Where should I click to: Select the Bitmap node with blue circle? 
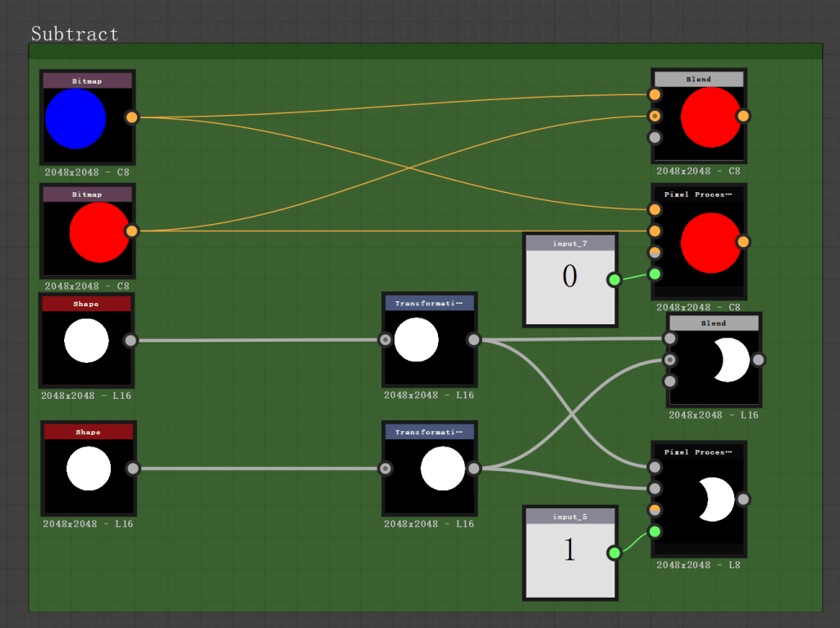click(76, 119)
